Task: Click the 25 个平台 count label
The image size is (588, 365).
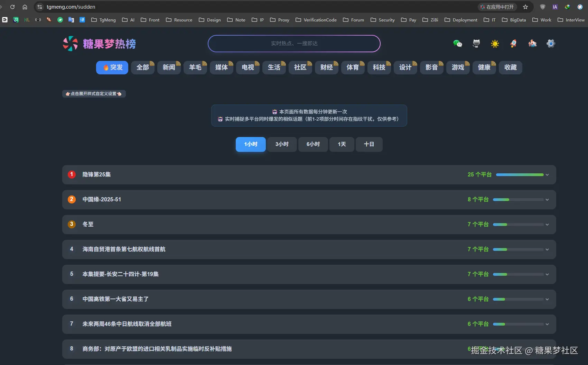Action: point(479,174)
